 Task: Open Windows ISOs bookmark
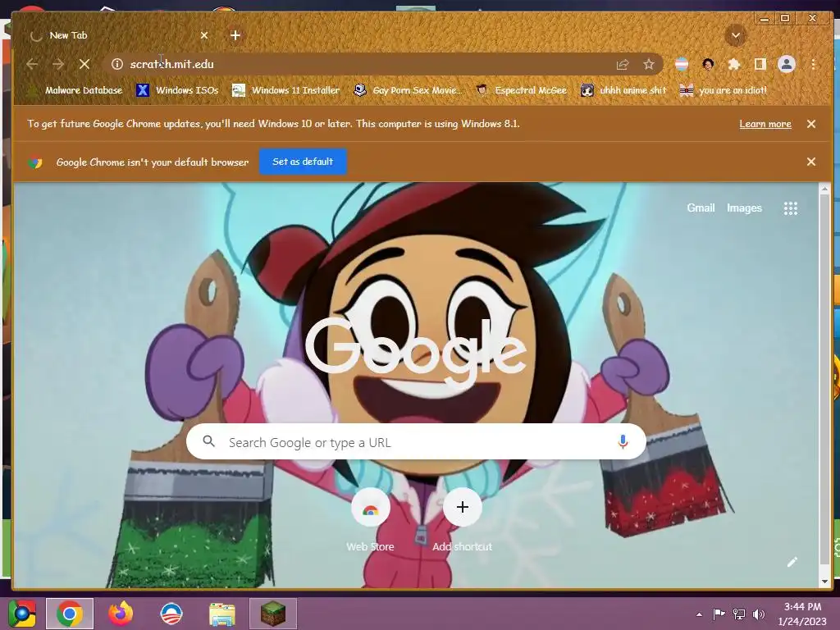click(x=178, y=90)
